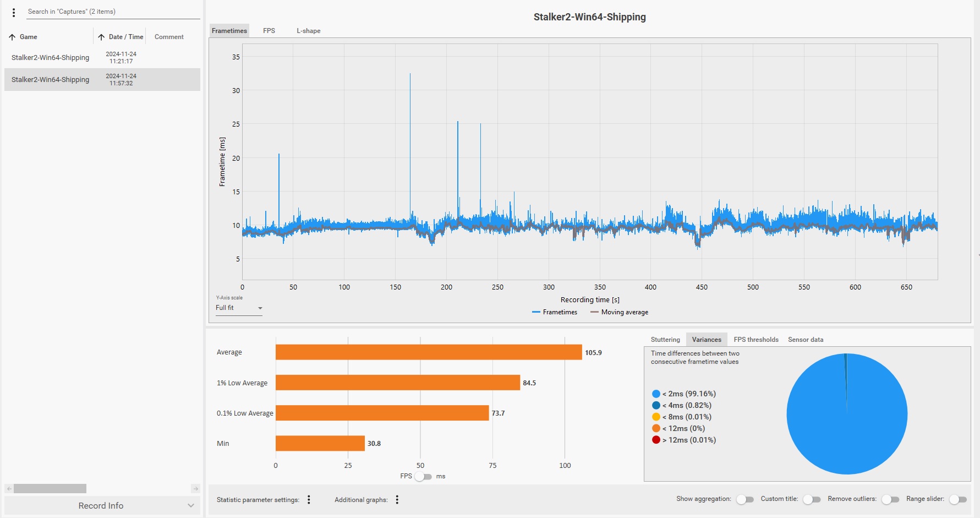The image size is (980, 518).
Task: Click the < 12ms (0%) legend swatch
Action: [x=656, y=428]
